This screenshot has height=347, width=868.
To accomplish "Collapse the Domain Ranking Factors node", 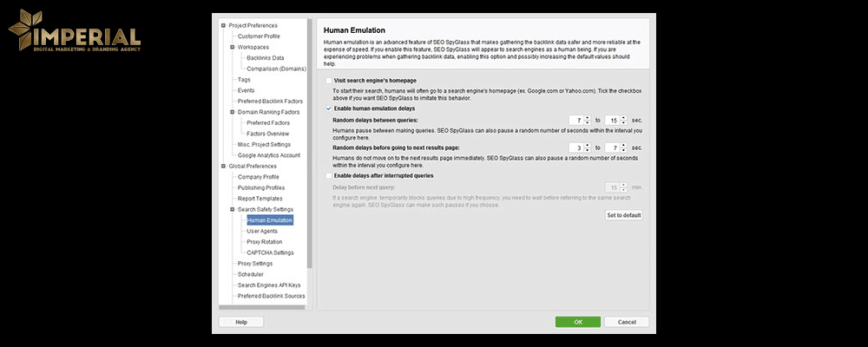I will click(233, 112).
